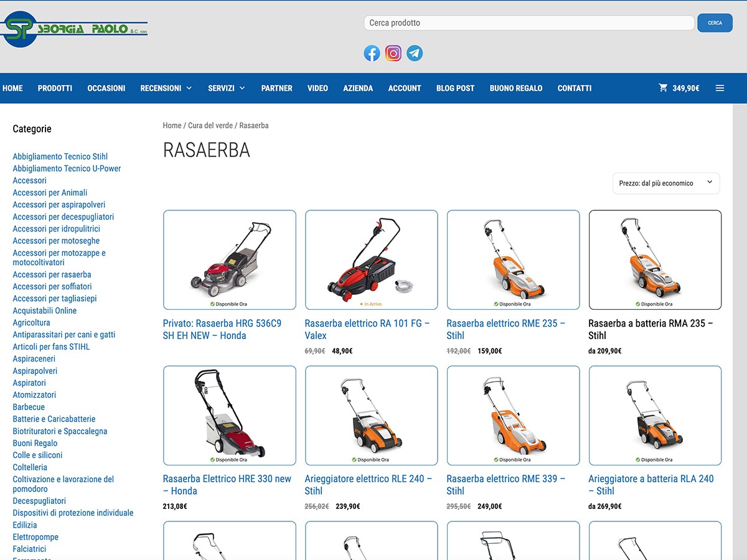The image size is (747, 560).
Task: Open the Video menu item
Action: point(317,88)
